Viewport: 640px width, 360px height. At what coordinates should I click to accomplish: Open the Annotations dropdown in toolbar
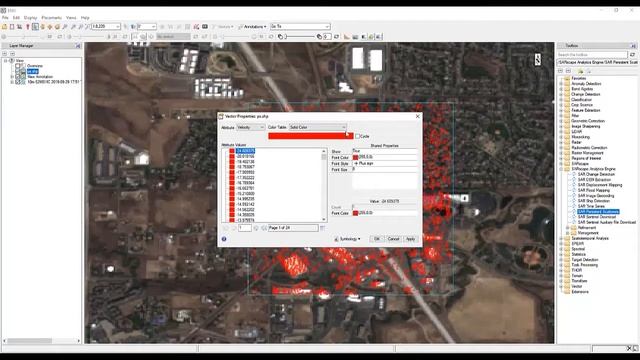(x=252, y=27)
